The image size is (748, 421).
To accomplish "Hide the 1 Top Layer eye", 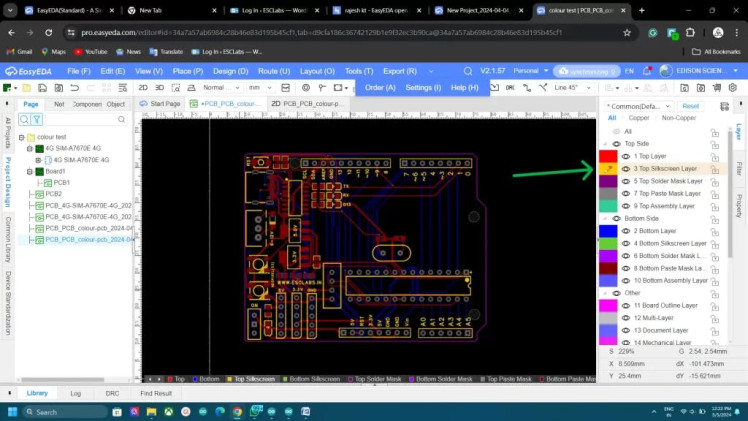I will 626,157.
